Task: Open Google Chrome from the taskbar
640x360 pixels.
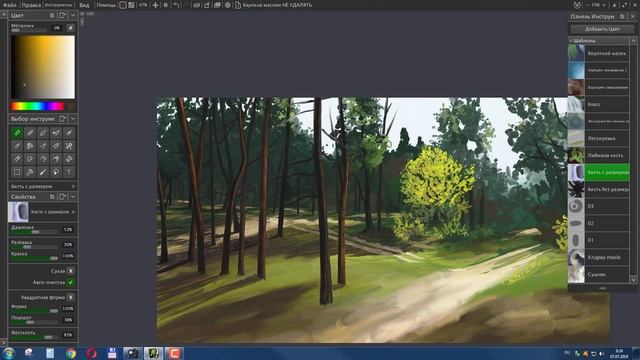Action: (x=71, y=353)
